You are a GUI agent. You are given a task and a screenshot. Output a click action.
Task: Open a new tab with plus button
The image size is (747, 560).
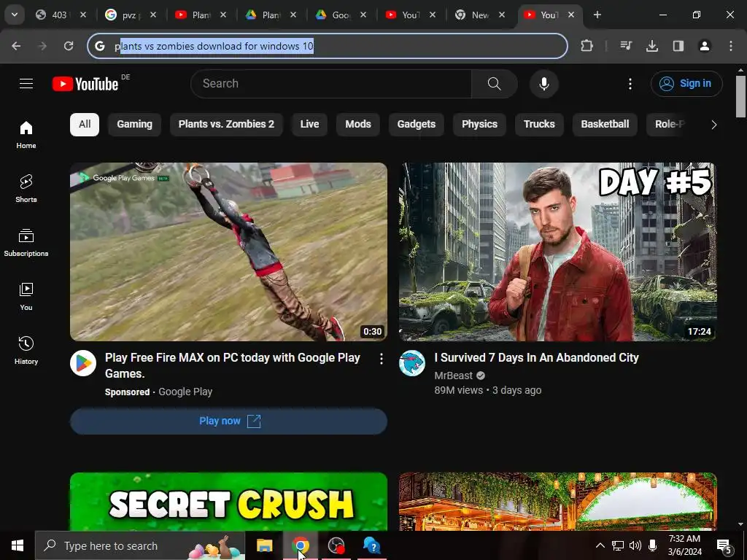click(x=597, y=15)
